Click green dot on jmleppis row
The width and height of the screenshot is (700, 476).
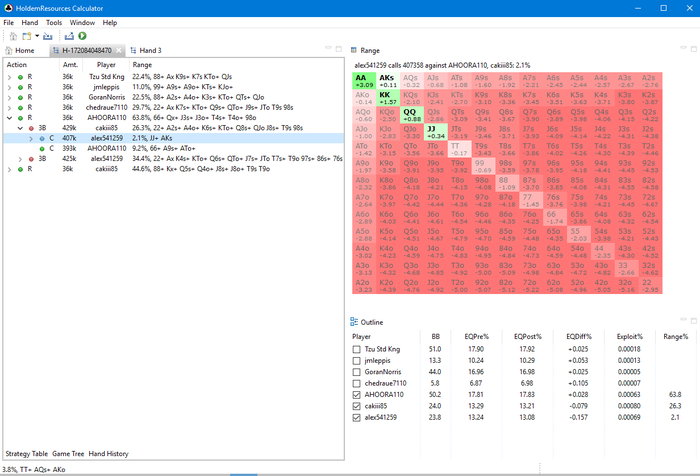21,88
